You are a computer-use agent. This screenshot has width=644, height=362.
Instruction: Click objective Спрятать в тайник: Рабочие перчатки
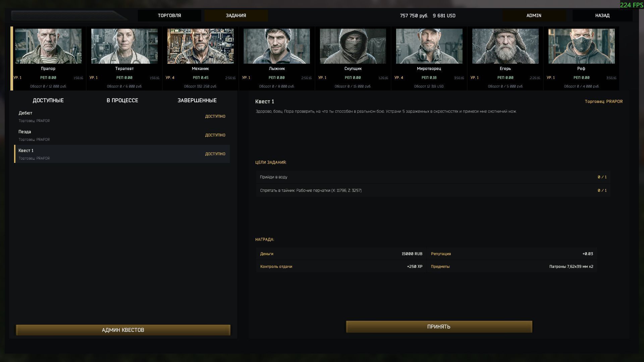pos(433,190)
